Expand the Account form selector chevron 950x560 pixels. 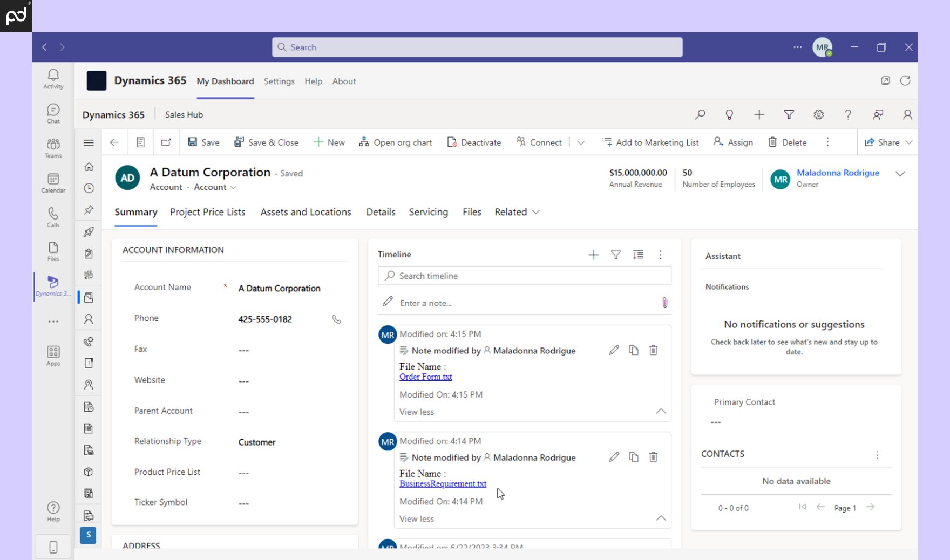(x=233, y=187)
